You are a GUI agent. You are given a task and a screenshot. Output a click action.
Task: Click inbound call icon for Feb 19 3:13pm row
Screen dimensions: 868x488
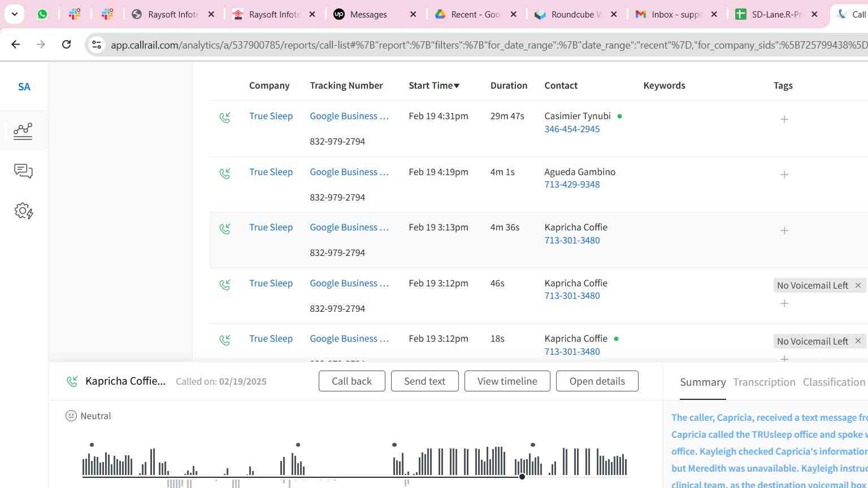tap(225, 229)
